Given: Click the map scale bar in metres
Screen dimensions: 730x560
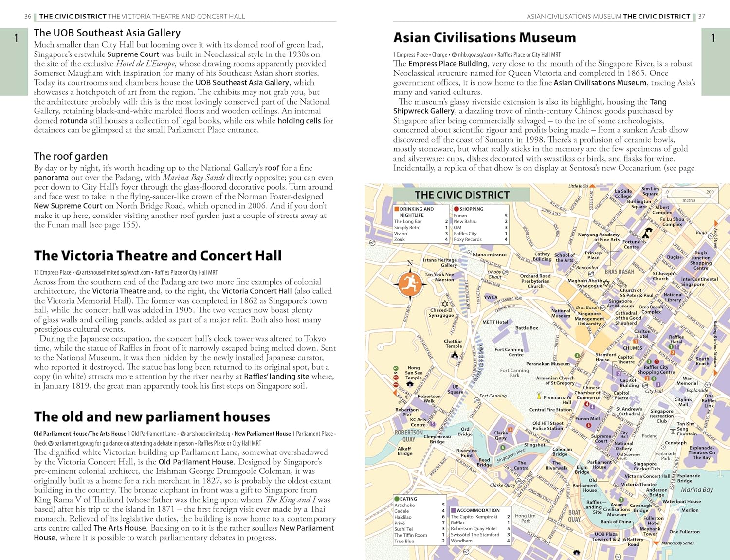Looking at the screenshot, I should tap(689, 195).
